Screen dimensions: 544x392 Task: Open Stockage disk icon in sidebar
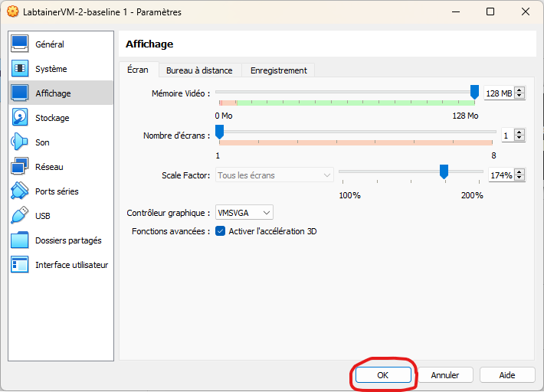click(x=20, y=118)
